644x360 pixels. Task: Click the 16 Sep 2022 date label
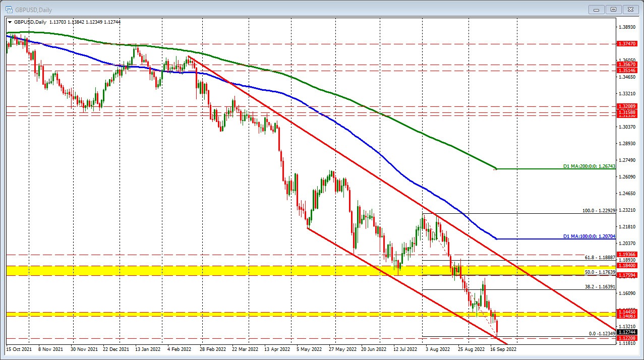(503, 348)
